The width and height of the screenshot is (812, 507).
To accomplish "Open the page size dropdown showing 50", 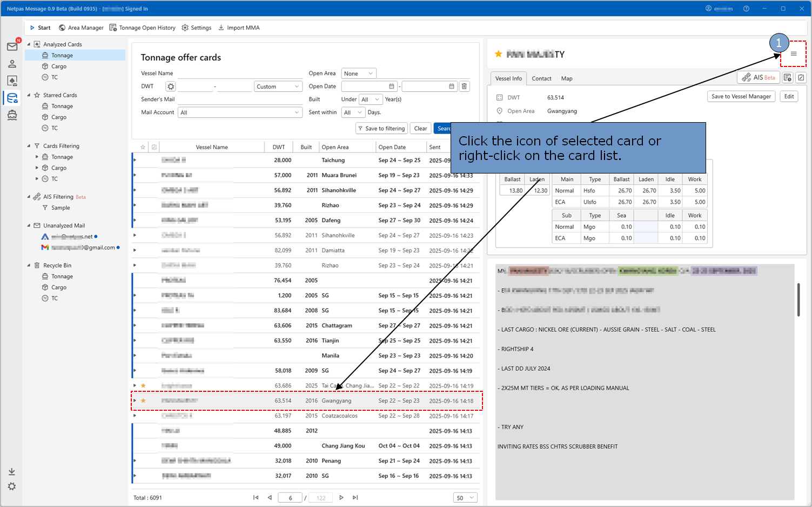I will point(465,498).
